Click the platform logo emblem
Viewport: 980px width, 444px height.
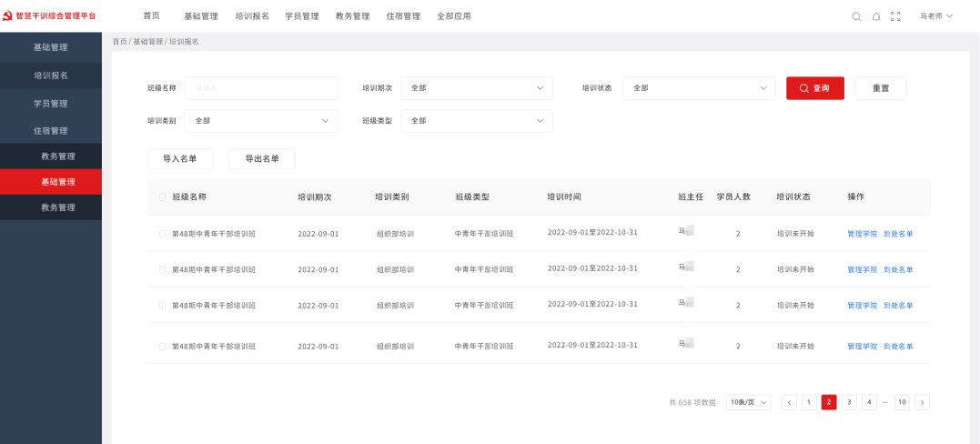tap(8, 15)
